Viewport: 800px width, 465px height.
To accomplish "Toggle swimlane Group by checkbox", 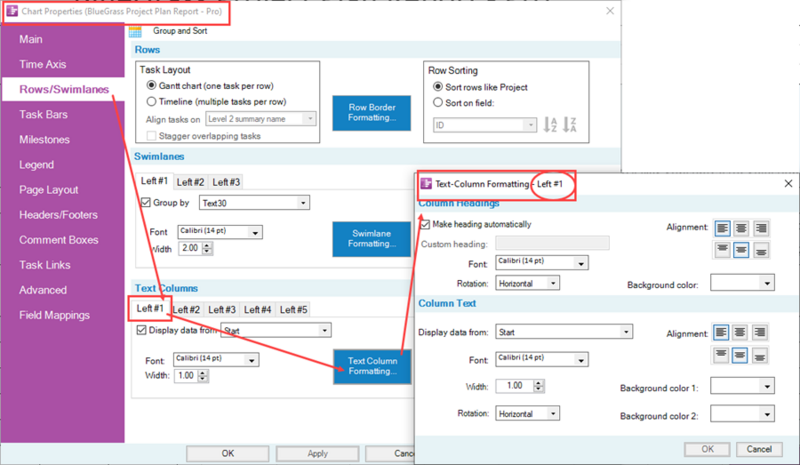I will coord(145,203).
